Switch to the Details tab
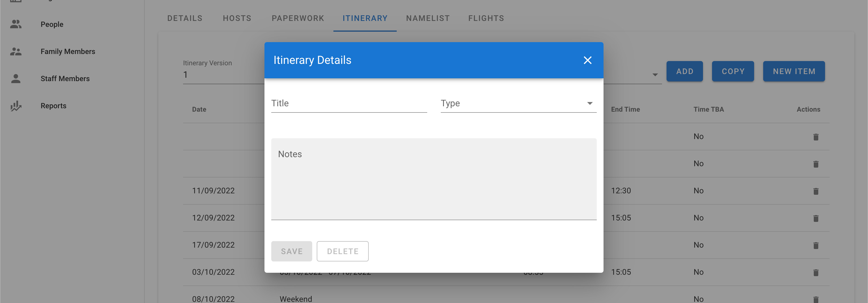 pos(185,18)
